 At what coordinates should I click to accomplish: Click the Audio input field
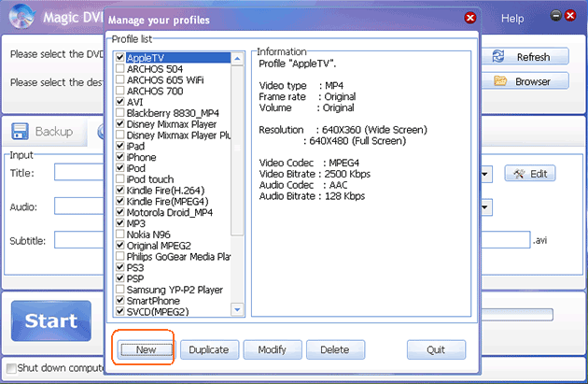[79, 206]
